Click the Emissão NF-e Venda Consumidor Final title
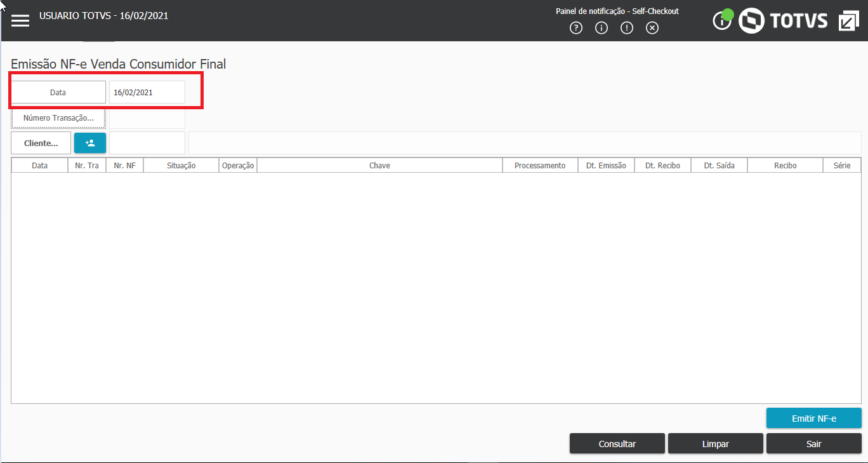868x463 pixels. [x=119, y=64]
